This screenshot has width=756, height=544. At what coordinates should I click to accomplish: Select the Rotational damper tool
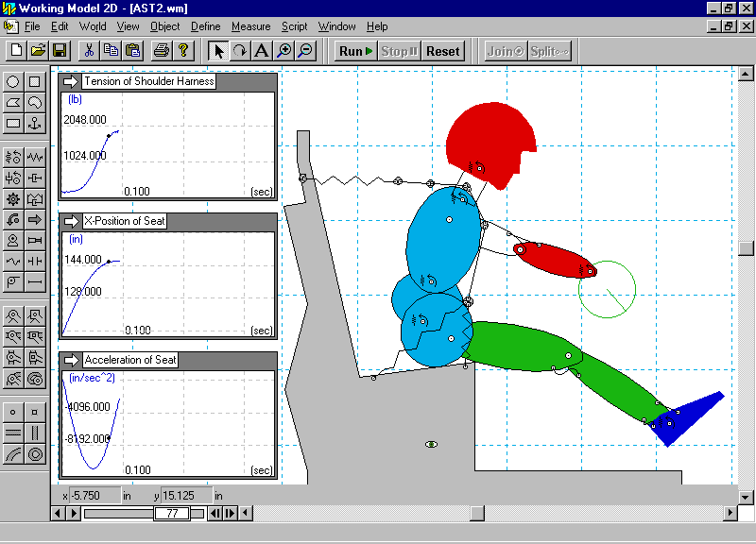pyautogui.click(x=13, y=178)
